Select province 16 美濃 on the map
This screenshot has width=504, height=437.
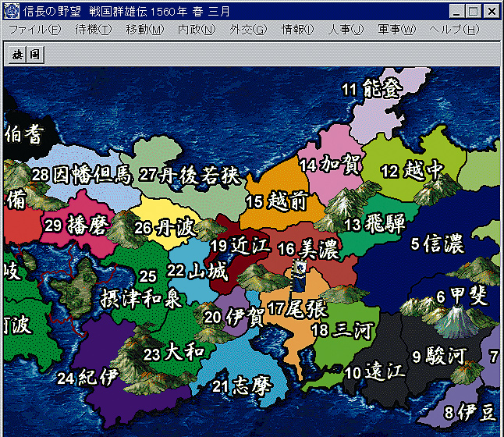pos(308,249)
